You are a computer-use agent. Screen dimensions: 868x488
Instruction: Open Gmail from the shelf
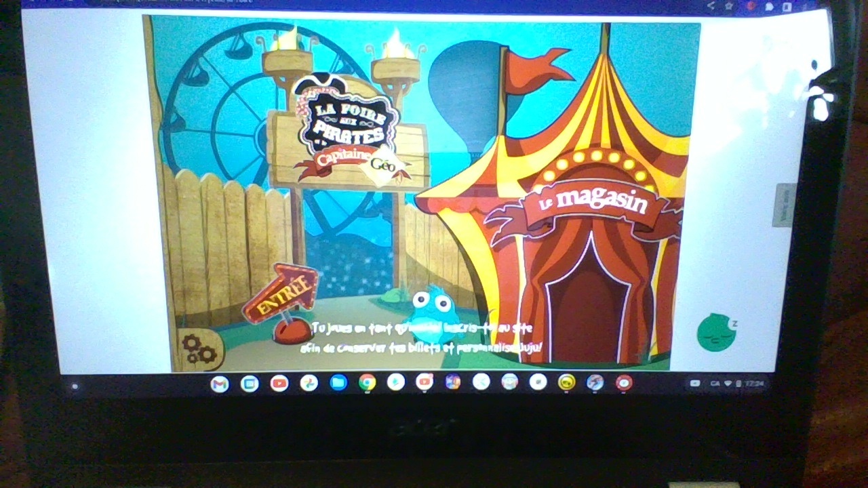(220, 384)
